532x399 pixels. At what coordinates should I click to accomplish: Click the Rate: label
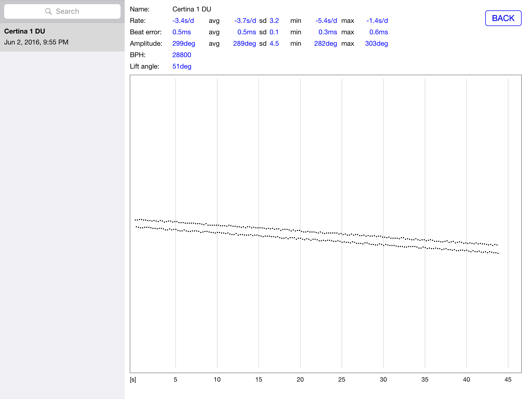(x=138, y=21)
